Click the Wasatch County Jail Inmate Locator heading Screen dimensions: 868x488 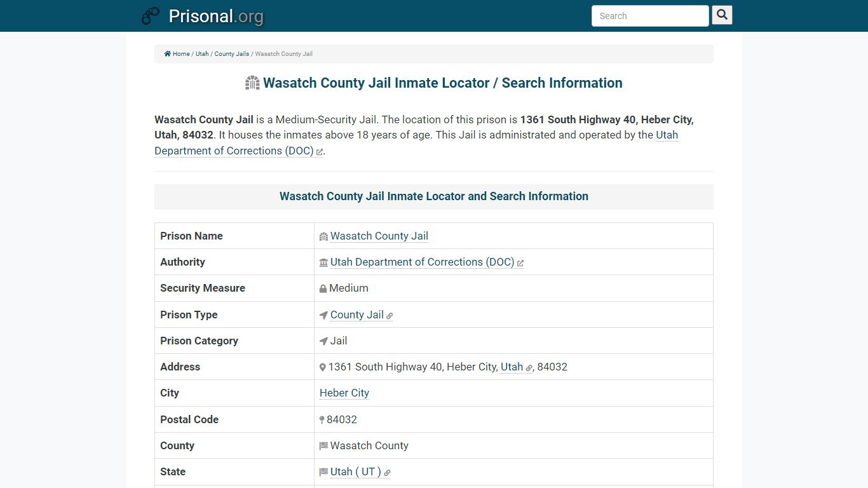coord(443,83)
